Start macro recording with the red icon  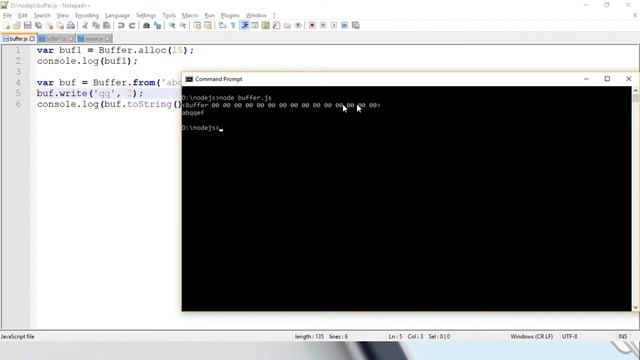coord(312,25)
